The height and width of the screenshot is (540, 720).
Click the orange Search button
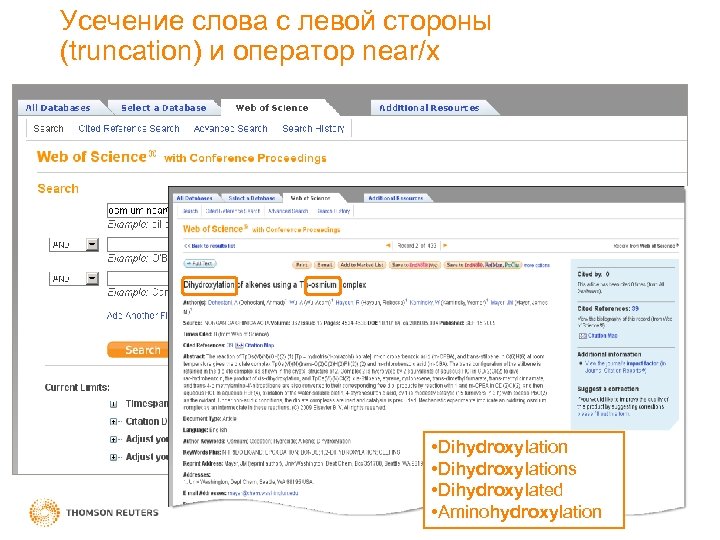coord(138,350)
